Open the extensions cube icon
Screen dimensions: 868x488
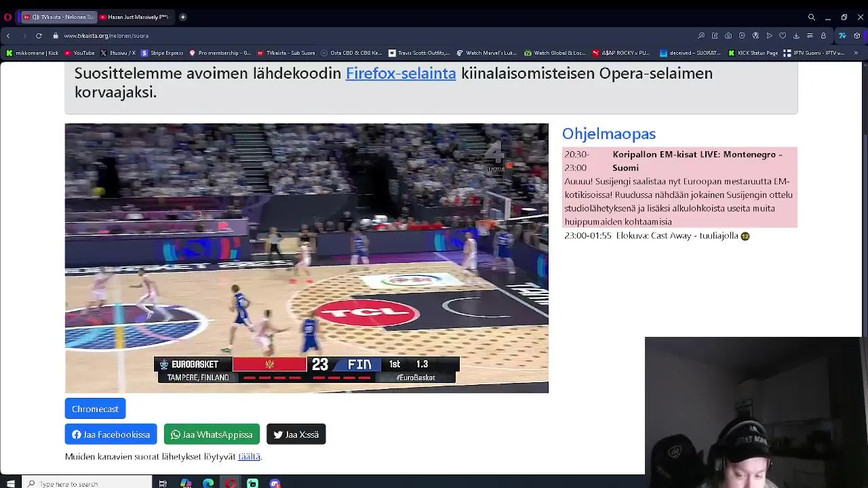point(857,35)
